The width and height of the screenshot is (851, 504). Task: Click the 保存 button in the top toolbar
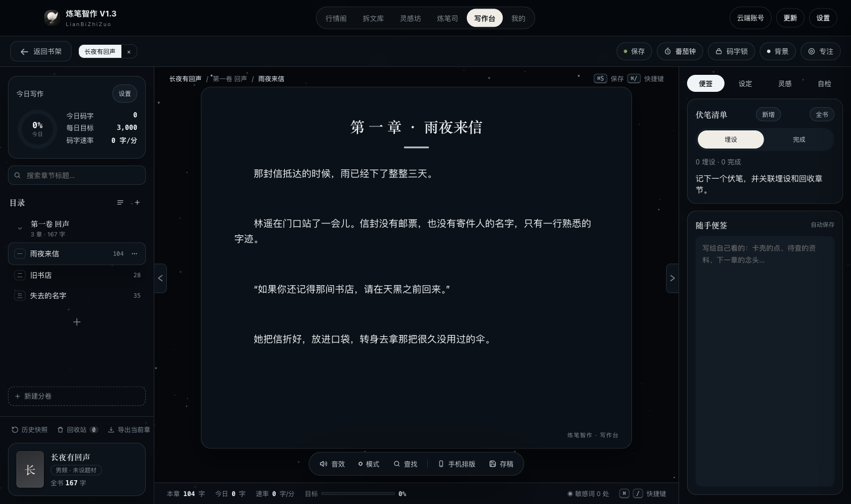point(634,51)
